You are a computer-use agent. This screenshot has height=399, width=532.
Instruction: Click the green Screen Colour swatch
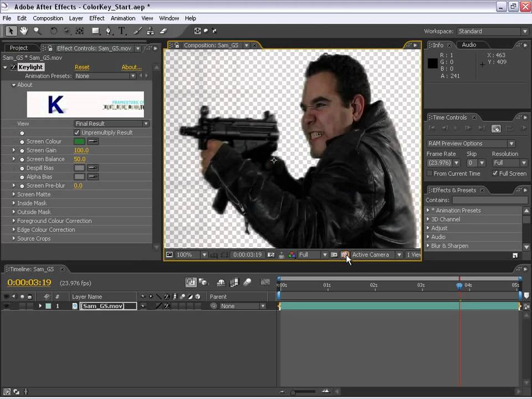79,142
